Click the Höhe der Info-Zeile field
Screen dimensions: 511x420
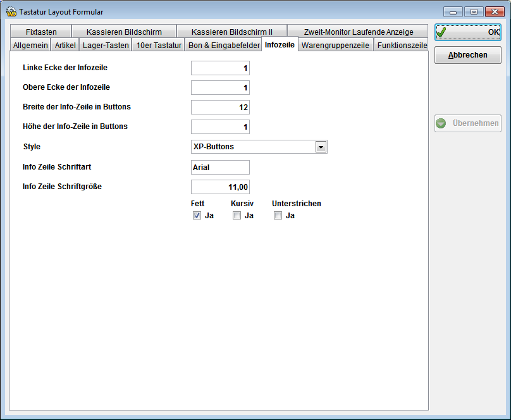click(220, 127)
